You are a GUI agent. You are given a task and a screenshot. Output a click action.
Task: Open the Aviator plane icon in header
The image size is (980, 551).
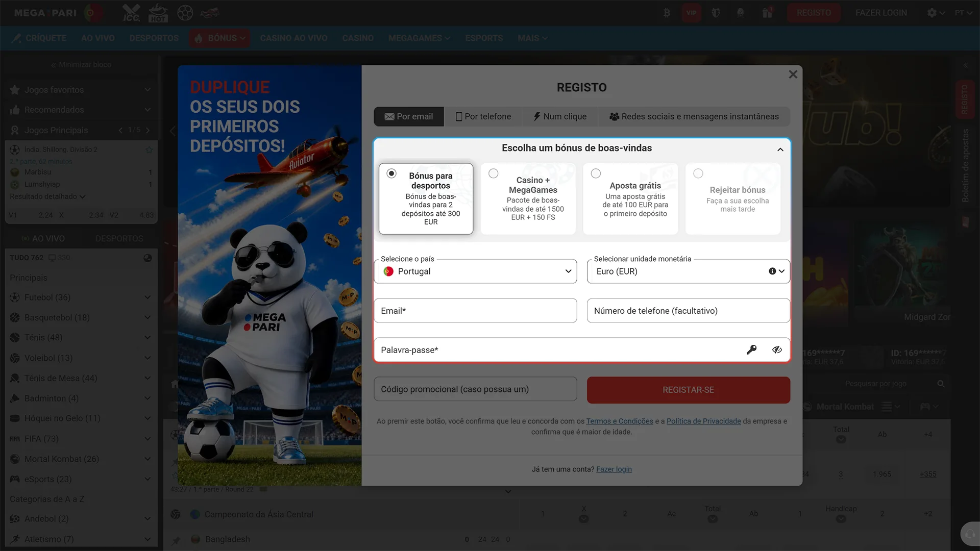click(x=210, y=13)
